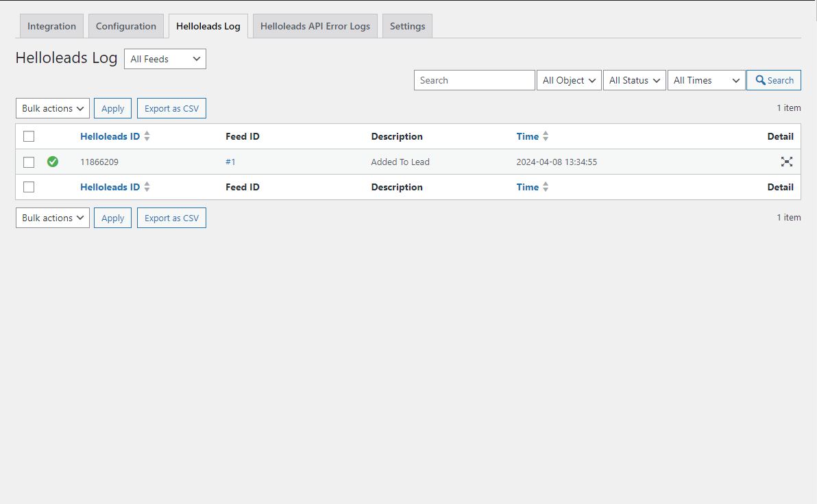The width and height of the screenshot is (817, 504).
Task: Click the Helloleads Log page heading
Action: click(x=66, y=58)
